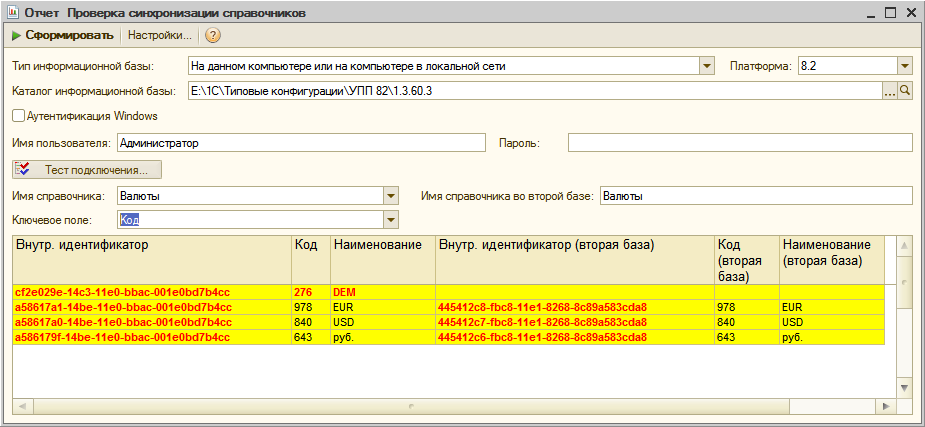925x427 pixels.
Task: Click green play arrow next to Сформировать
Action: 16,35
